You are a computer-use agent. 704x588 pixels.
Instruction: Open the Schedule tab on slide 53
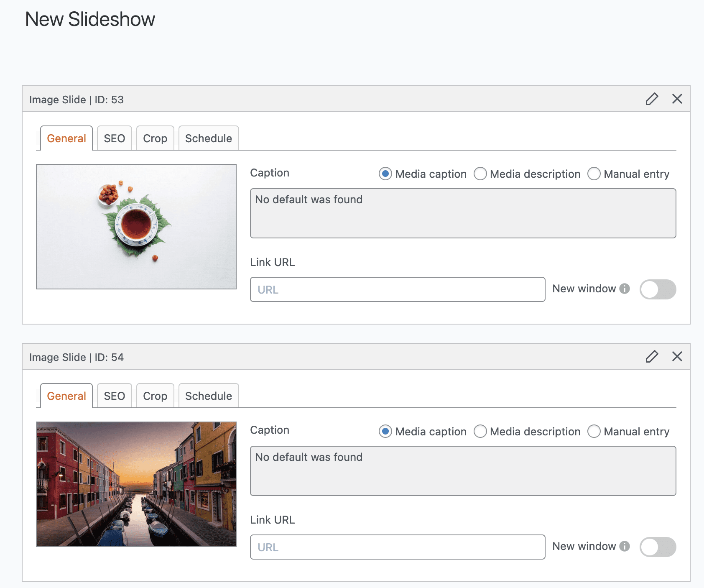[208, 138]
